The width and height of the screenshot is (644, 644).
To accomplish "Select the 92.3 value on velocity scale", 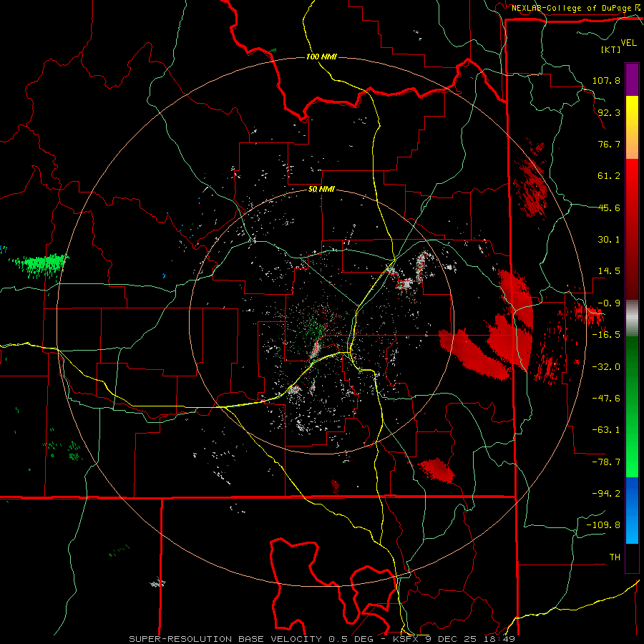I will (x=609, y=112).
